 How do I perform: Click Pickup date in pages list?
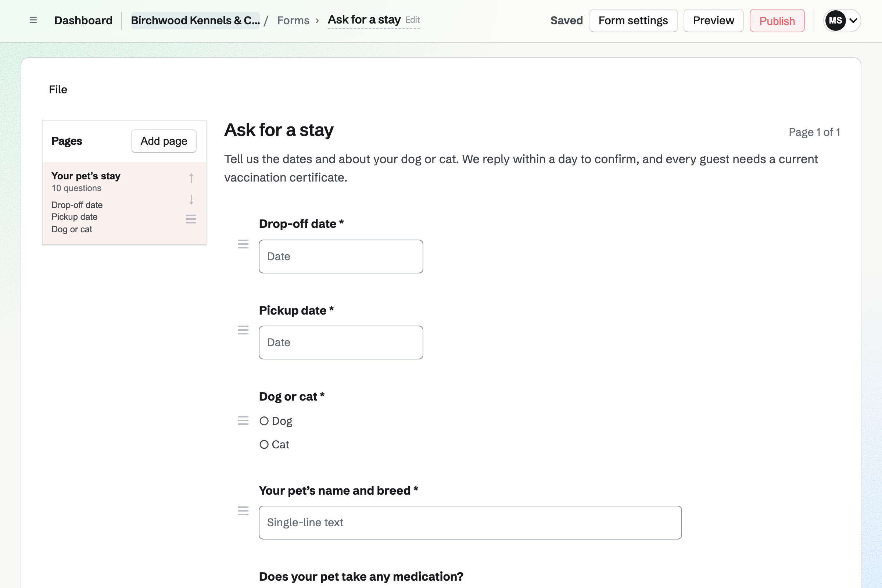tap(74, 217)
